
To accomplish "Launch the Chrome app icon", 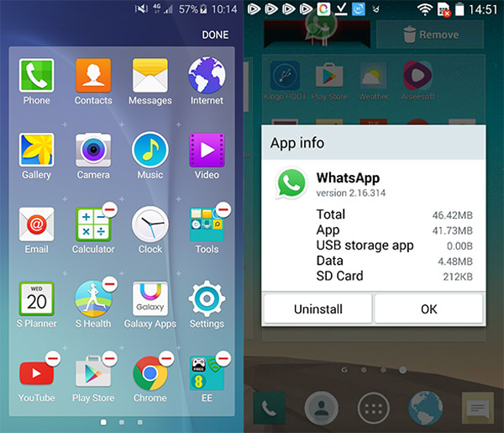I will click(150, 373).
